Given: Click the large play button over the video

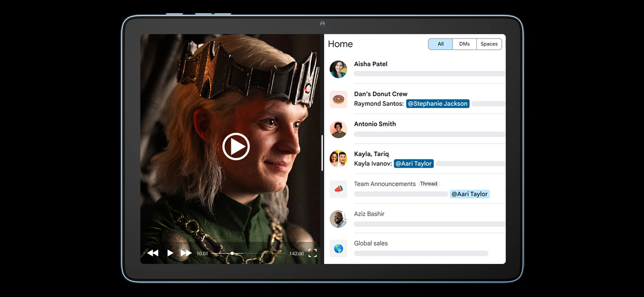Looking at the screenshot, I should [x=236, y=146].
